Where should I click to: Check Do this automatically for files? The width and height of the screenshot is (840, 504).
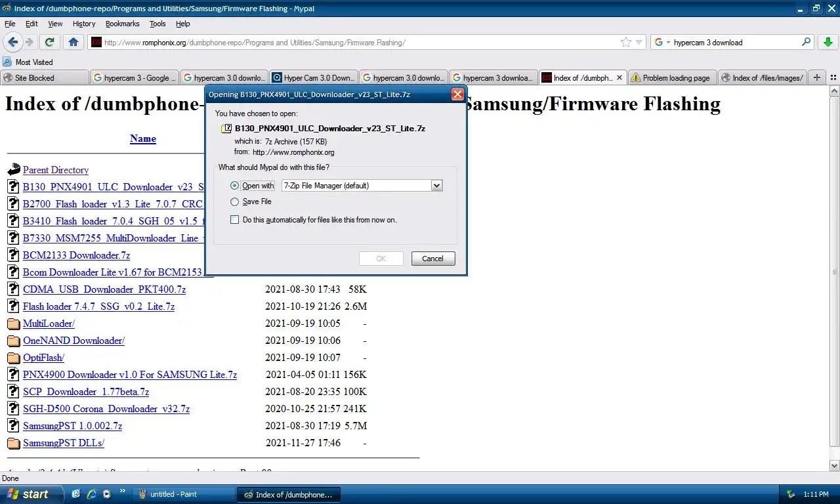click(x=235, y=220)
